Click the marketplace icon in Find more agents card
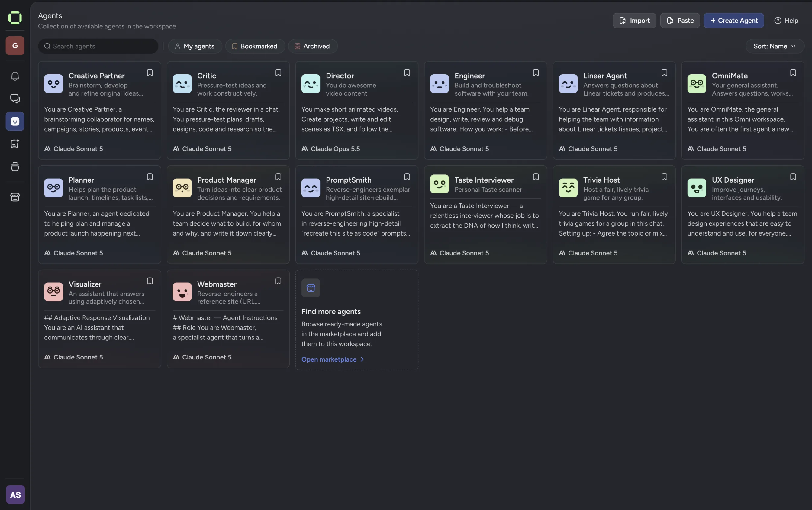 pos(311,288)
